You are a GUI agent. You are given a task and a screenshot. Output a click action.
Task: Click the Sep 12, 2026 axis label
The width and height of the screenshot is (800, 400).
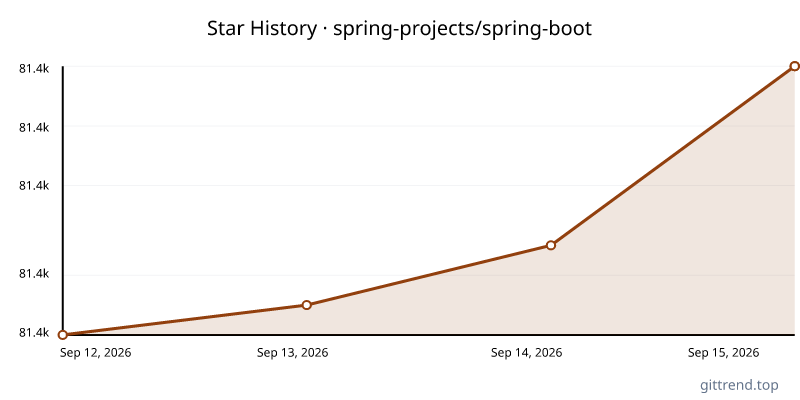tap(95, 353)
